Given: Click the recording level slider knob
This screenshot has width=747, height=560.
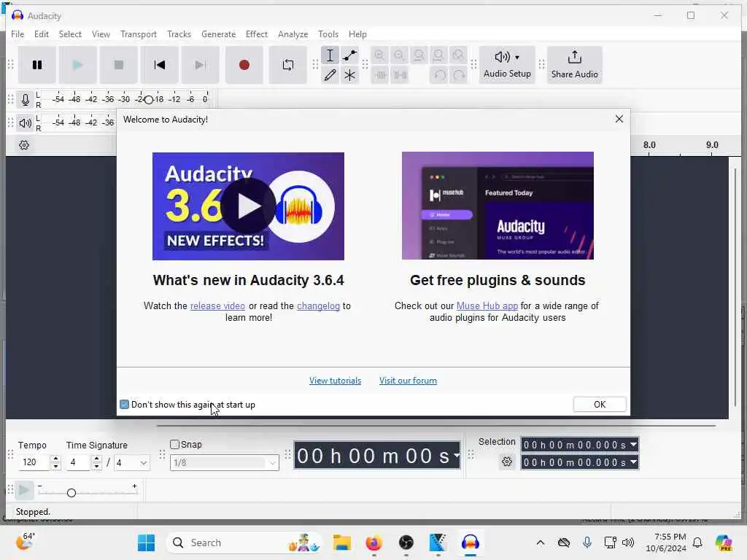Looking at the screenshot, I should pos(149,99).
